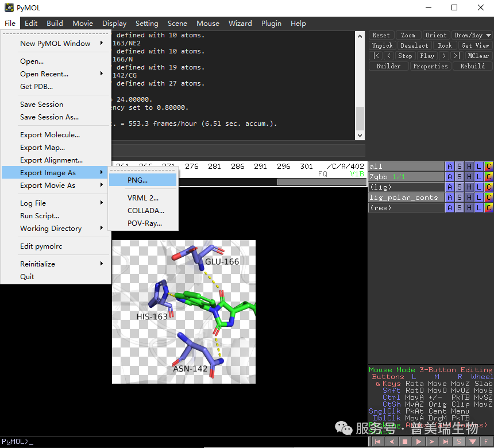
Task: Open the Show menu for 7qbb
Action: (460, 177)
